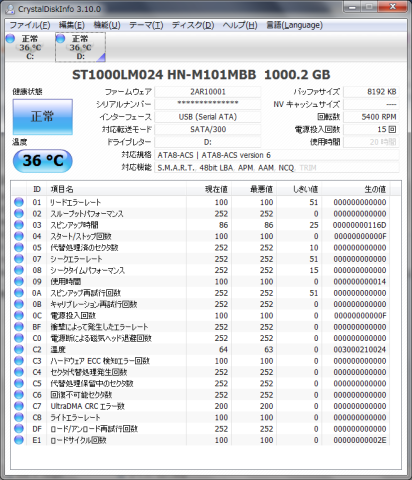Click status icon for スタート/ストップ回数 row
The height and width of the screenshot is (480, 412).
tap(19, 236)
